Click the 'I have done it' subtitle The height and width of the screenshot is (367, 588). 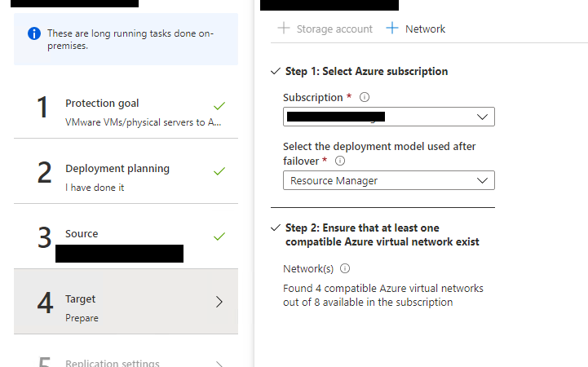tap(95, 188)
